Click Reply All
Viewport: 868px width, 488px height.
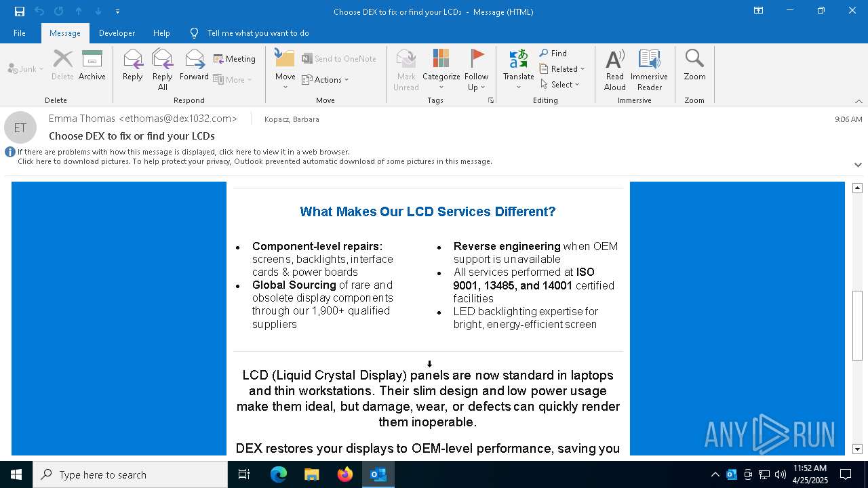(163, 70)
